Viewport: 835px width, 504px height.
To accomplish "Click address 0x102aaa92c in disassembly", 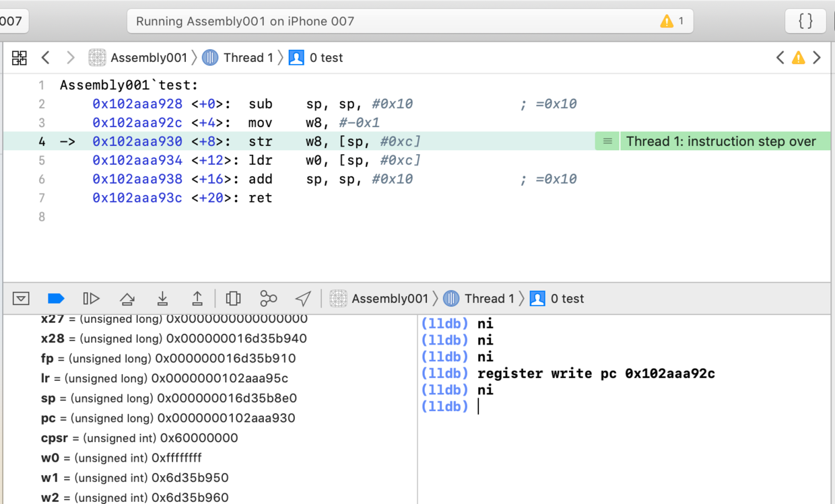I will click(137, 123).
